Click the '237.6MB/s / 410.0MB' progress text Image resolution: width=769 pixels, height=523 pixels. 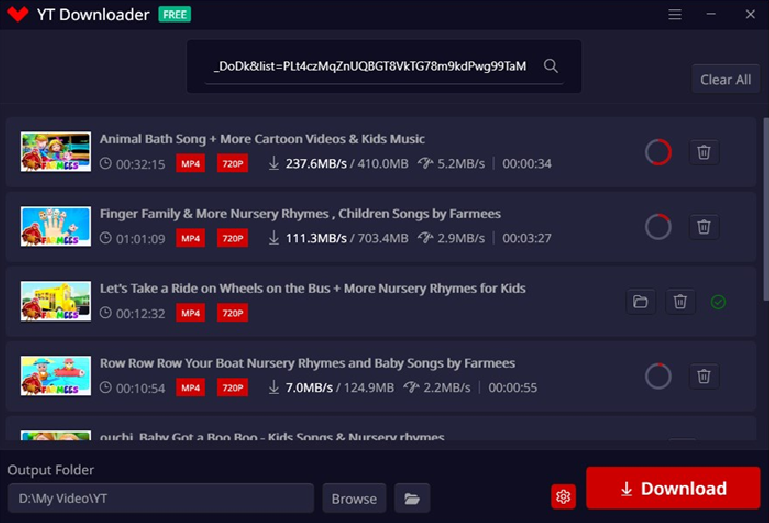(347, 164)
